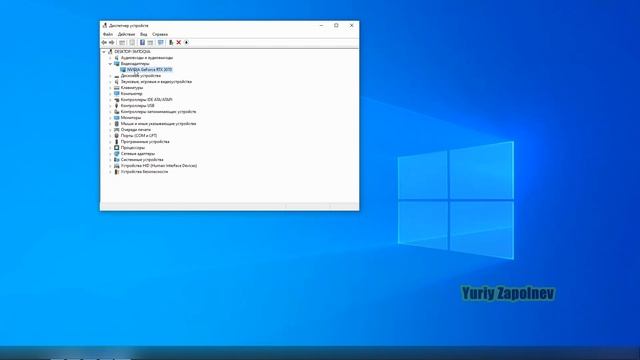Toggle the console tree toolbar icon
640x360 pixels.
point(122,42)
